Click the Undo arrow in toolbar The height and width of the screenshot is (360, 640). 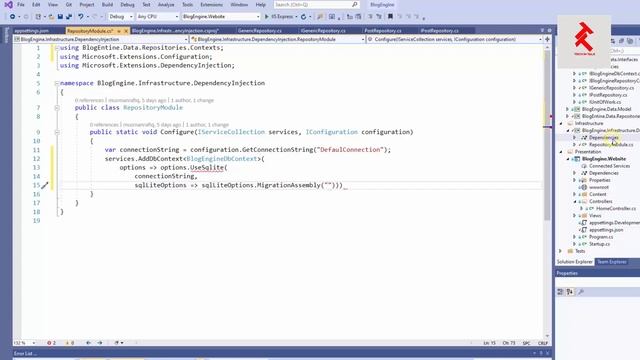(x=81, y=17)
